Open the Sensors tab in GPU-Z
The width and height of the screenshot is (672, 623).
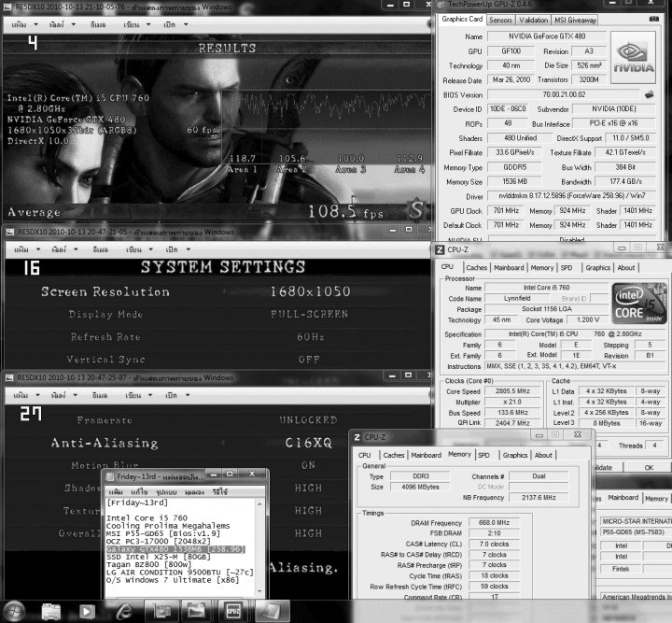click(x=500, y=20)
